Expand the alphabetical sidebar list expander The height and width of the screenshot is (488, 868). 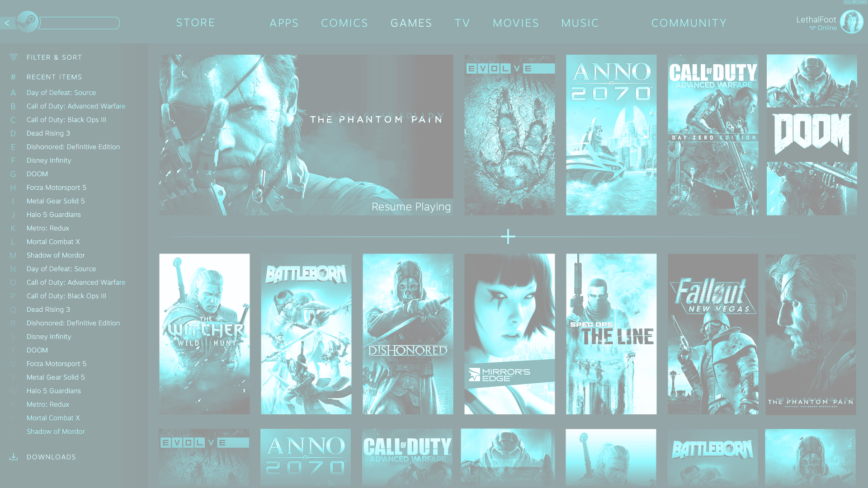(x=13, y=76)
